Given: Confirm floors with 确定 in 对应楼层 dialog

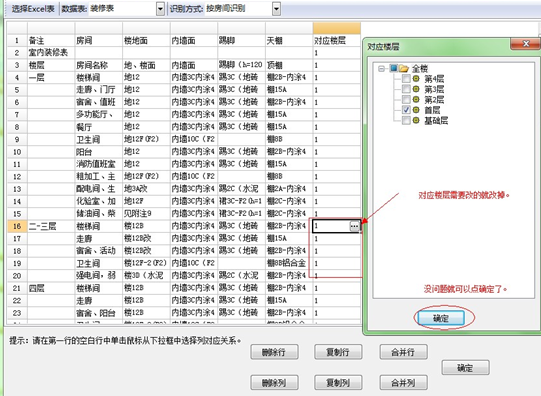Looking at the screenshot, I should click(441, 318).
